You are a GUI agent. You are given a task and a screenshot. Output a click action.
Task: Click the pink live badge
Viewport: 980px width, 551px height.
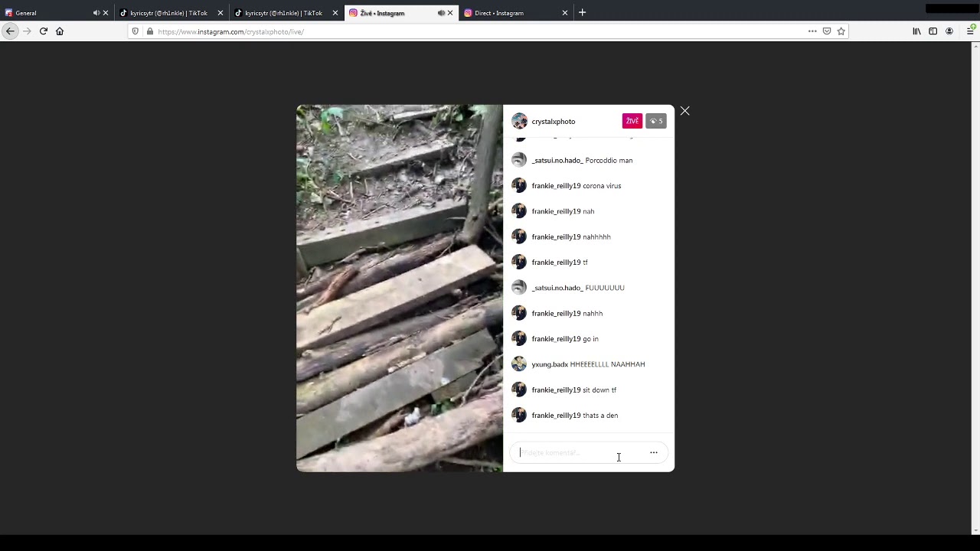(x=632, y=121)
